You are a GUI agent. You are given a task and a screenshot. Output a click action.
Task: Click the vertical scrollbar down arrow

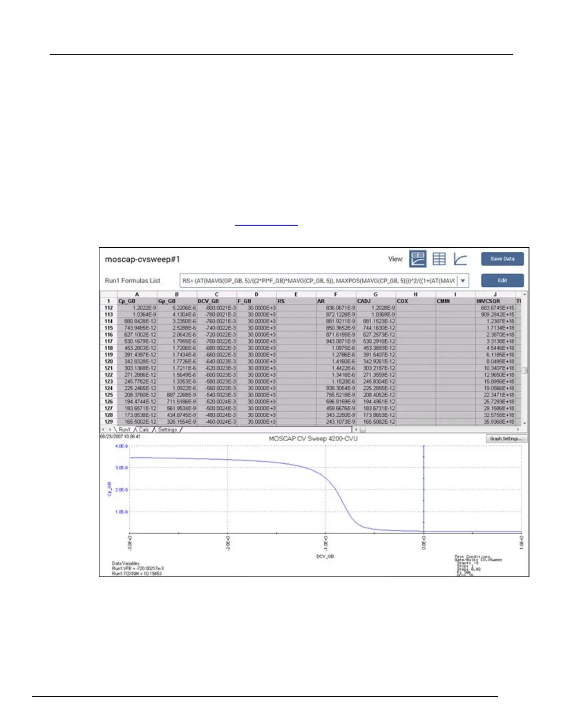click(524, 423)
